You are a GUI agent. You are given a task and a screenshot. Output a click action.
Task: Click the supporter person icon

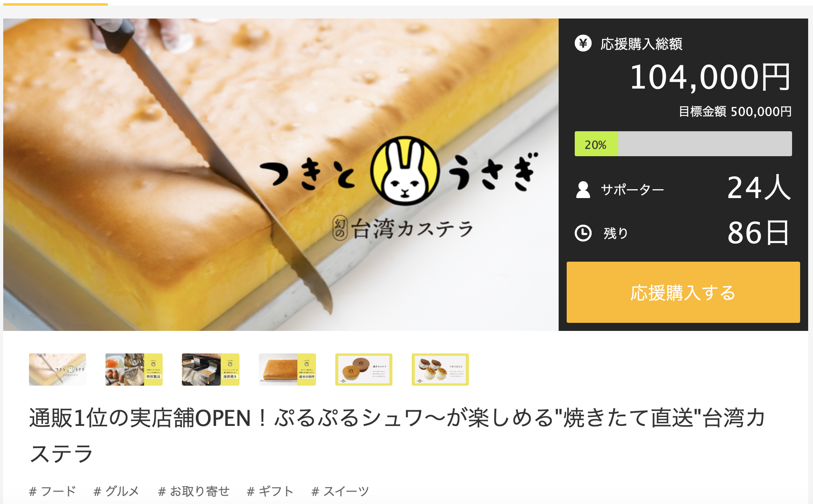583,190
